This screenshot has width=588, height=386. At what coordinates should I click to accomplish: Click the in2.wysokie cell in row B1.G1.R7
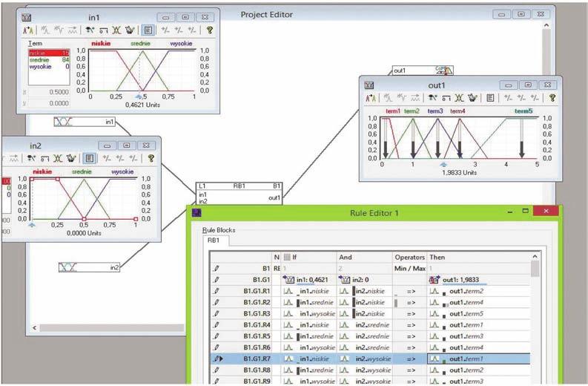[365, 359]
